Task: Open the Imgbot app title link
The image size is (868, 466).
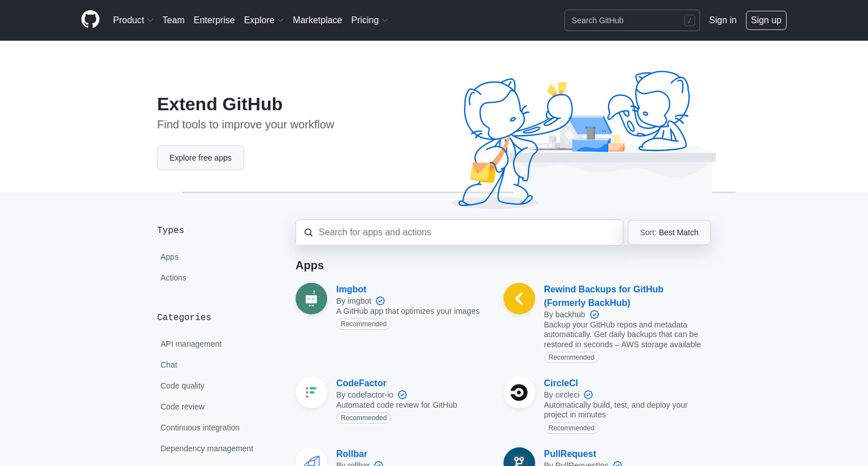Action: [x=351, y=289]
